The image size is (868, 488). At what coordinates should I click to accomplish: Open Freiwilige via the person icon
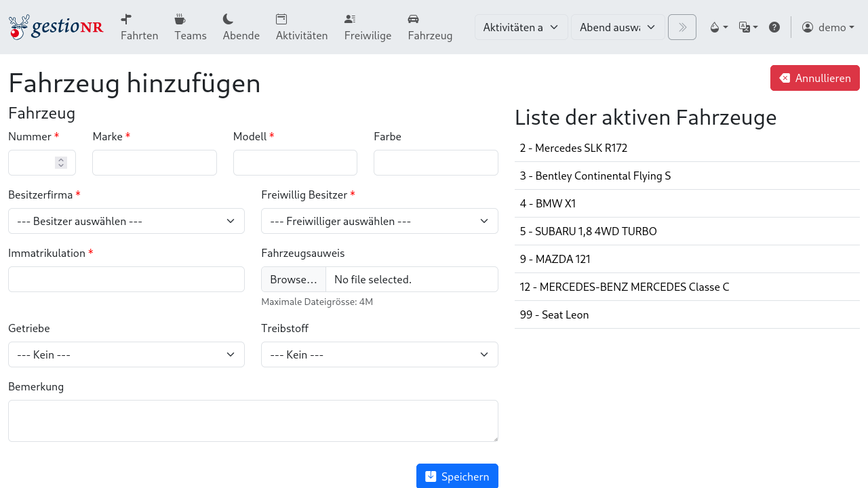[350, 19]
